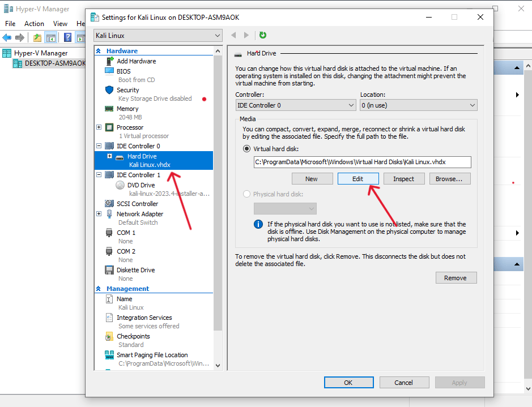Viewport: 532px width, 407px height.
Task: Open the File menu
Action: point(10,24)
